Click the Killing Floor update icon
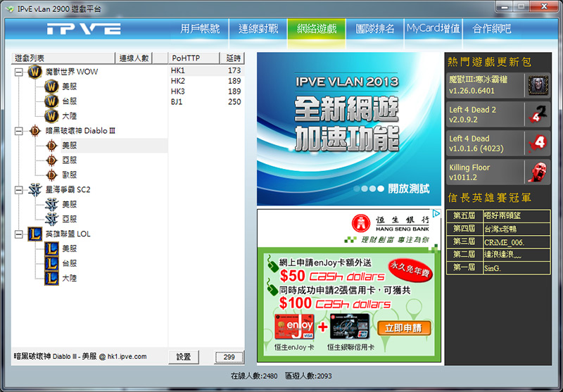This screenshot has width=563, height=392. pos(538,172)
